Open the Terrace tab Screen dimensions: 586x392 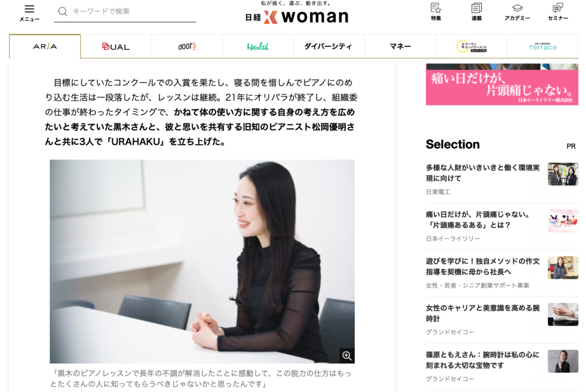(x=543, y=46)
